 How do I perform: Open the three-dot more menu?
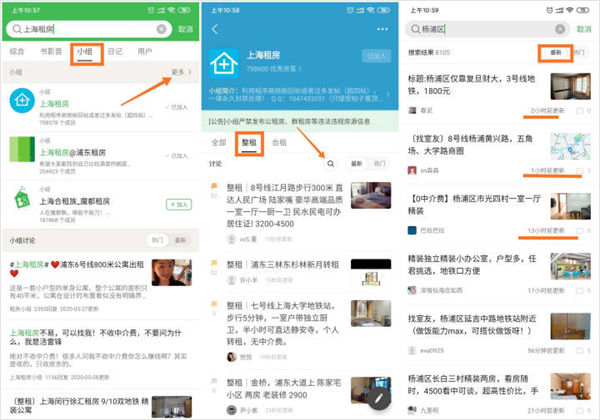(x=382, y=29)
